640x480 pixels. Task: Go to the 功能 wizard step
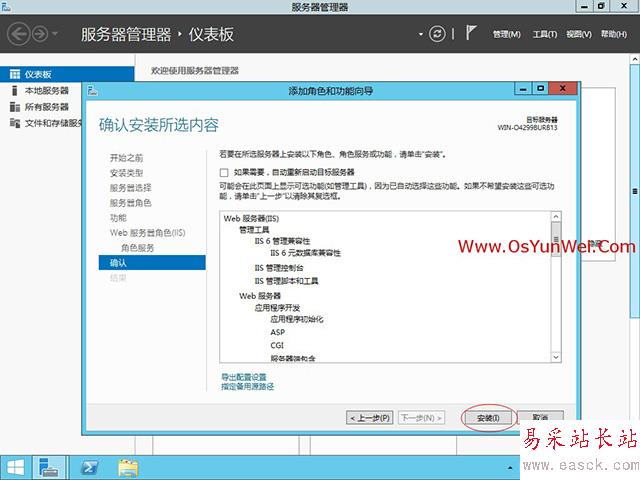pos(118,218)
